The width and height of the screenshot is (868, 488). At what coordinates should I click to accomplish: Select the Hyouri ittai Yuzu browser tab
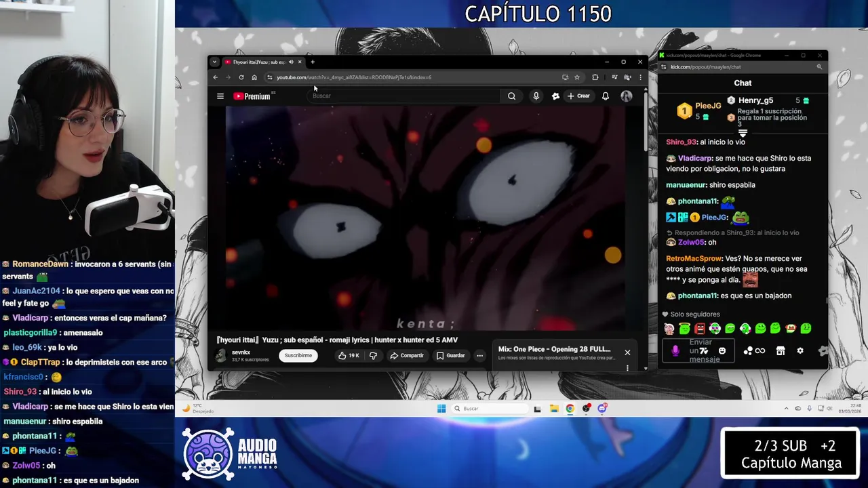pos(263,62)
